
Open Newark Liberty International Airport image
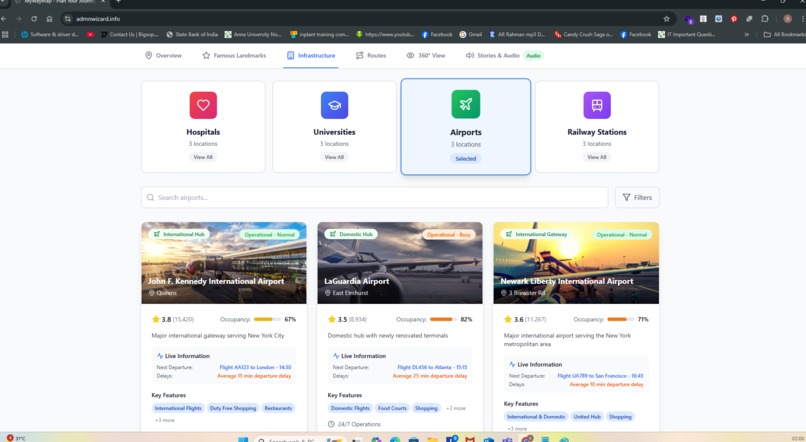576,263
